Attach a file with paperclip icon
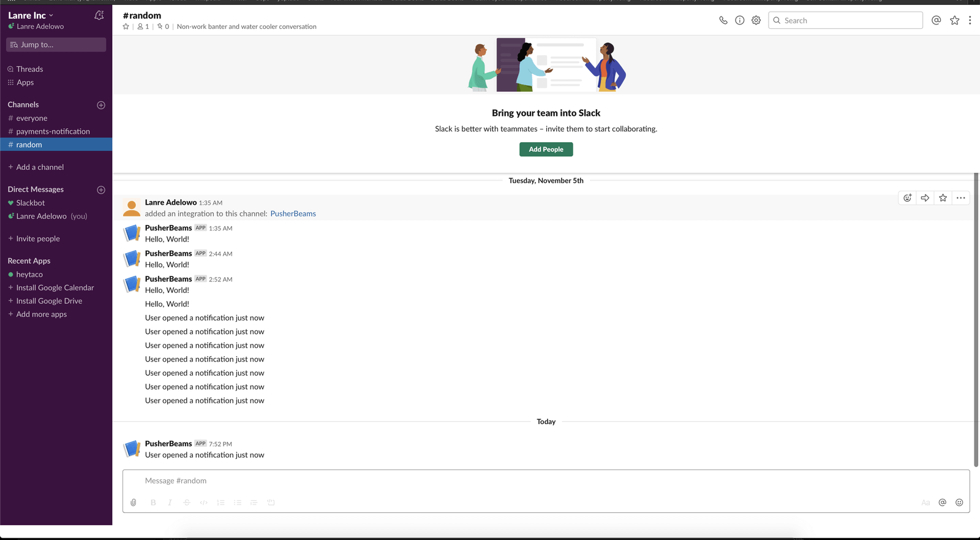The width and height of the screenshot is (980, 540). (x=134, y=503)
